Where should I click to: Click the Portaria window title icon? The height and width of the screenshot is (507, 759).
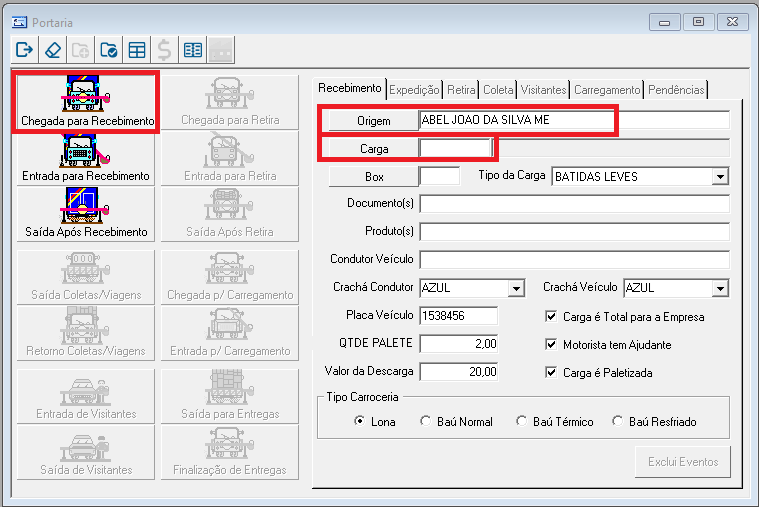click(19, 22)
